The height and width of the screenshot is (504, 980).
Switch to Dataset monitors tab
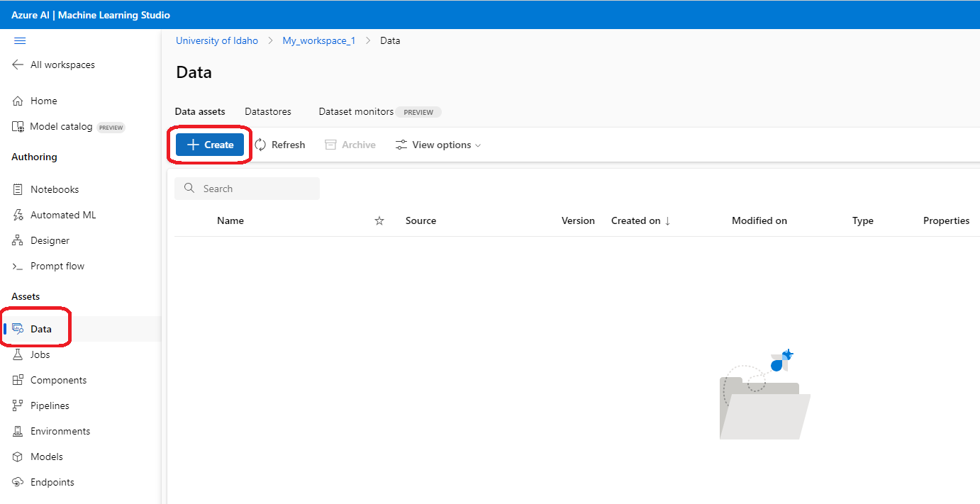point(356,111)
